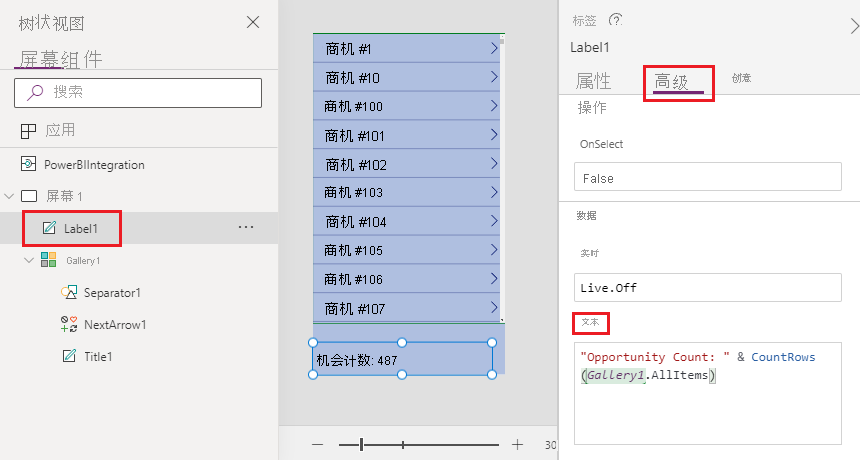Click the Live.Off property field

[708, 287]
